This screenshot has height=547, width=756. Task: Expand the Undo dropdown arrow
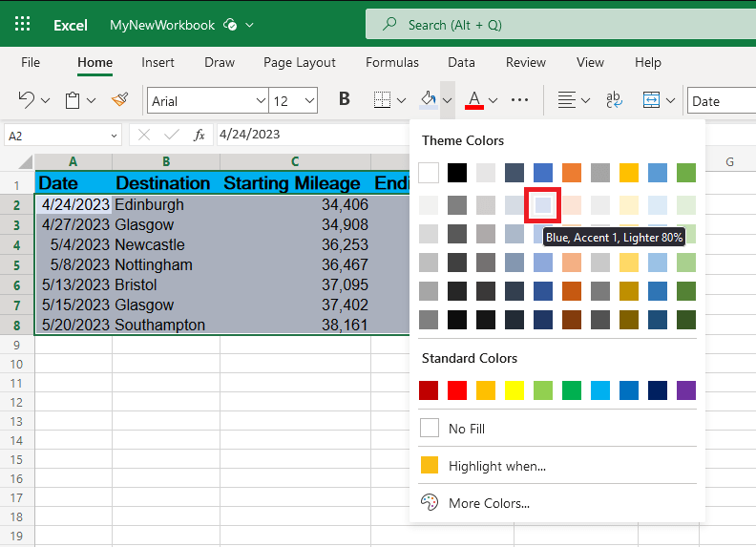pos(45,100)
